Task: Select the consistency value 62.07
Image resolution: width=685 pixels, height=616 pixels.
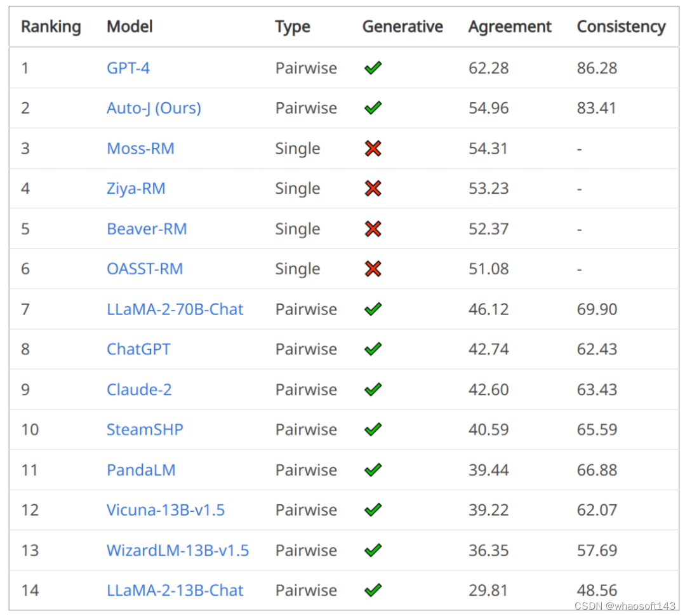Action: [597, 510]
